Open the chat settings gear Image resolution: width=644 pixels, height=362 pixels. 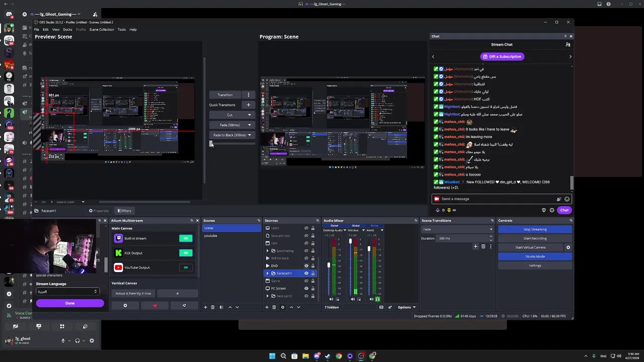552,210
